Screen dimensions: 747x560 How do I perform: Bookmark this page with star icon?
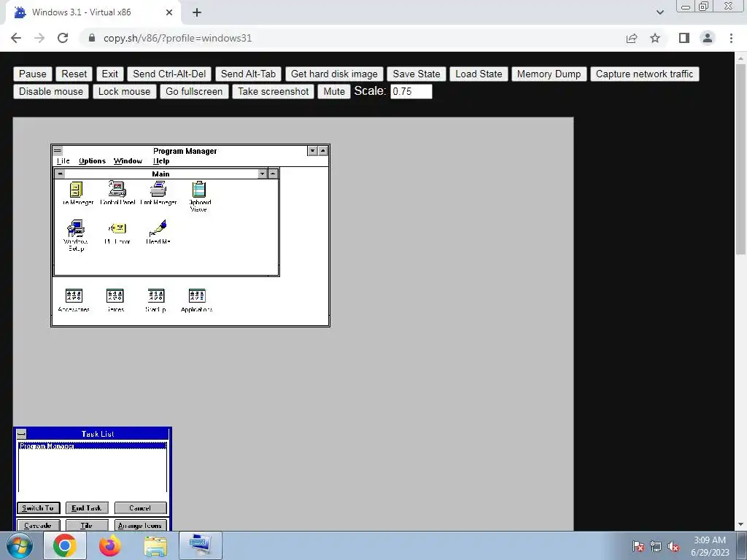(655, 38)
